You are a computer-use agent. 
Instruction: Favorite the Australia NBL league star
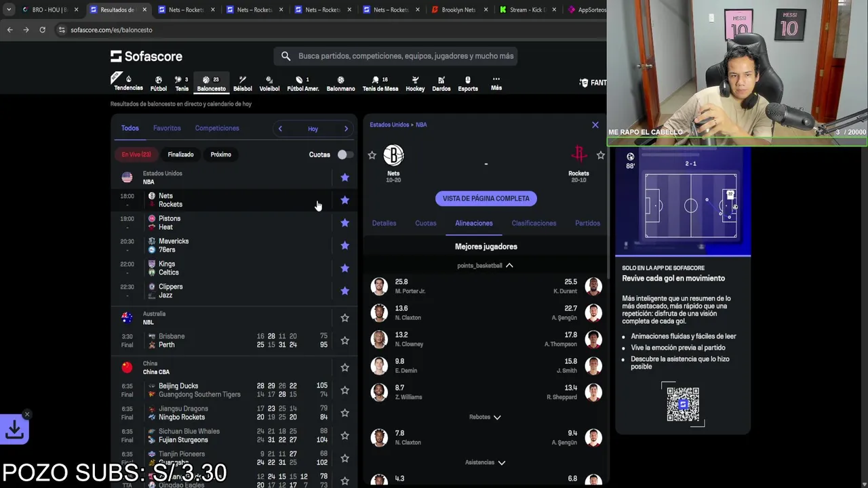[344, 318]
